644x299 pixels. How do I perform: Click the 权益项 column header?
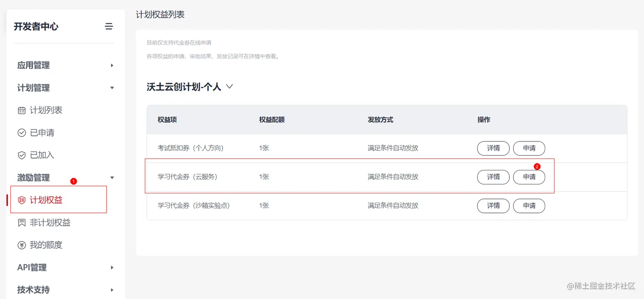167,120
